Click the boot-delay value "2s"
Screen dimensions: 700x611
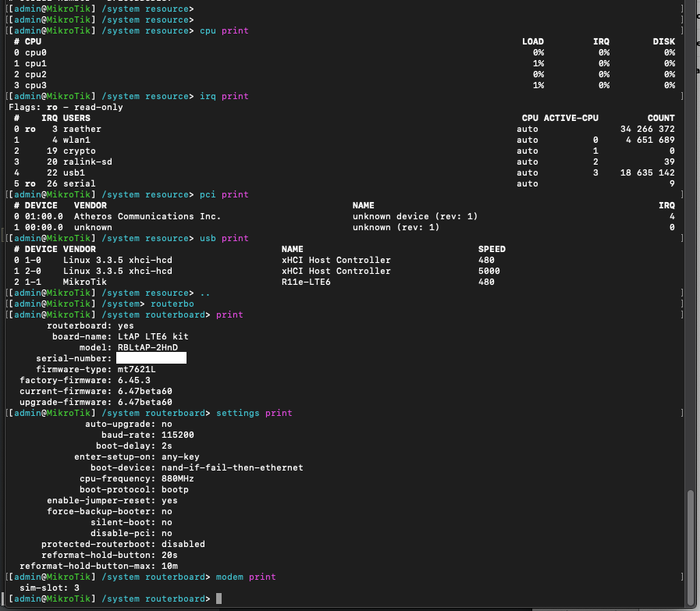[x=167, y=446]
